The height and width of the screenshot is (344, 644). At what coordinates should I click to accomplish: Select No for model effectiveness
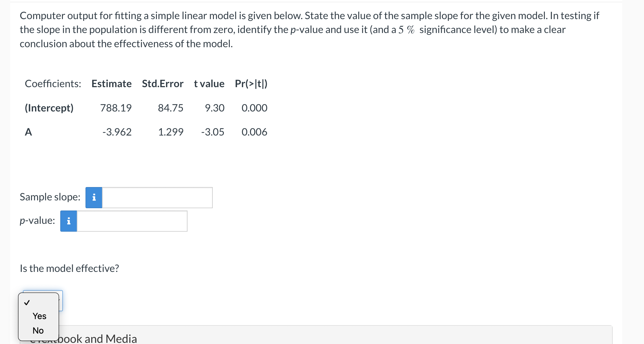coord(38,330)
